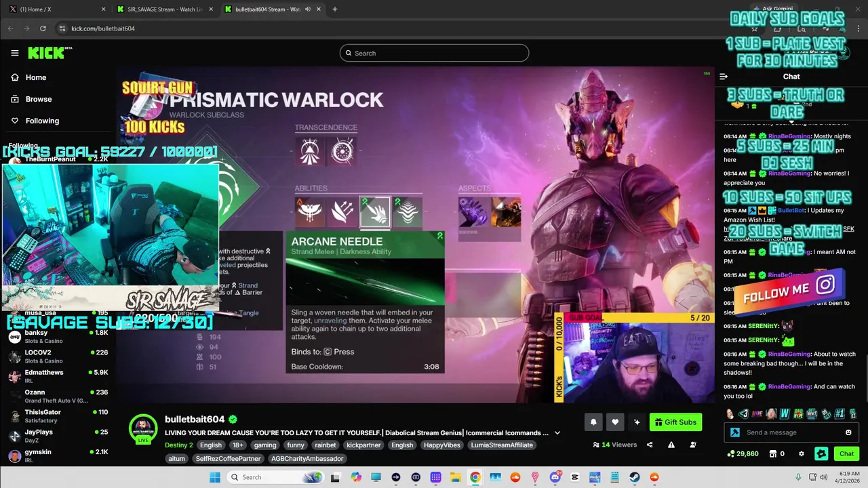Click the aitum tag

176,459
